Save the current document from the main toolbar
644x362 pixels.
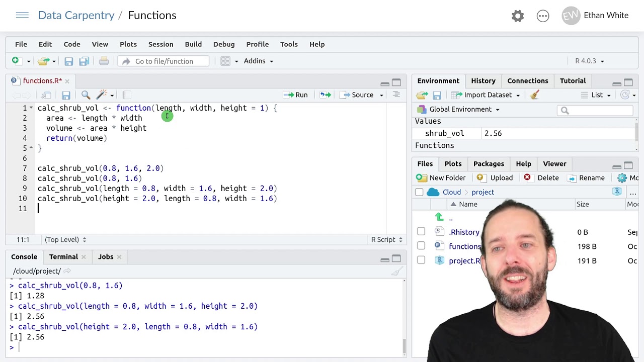tap(69, 61)
